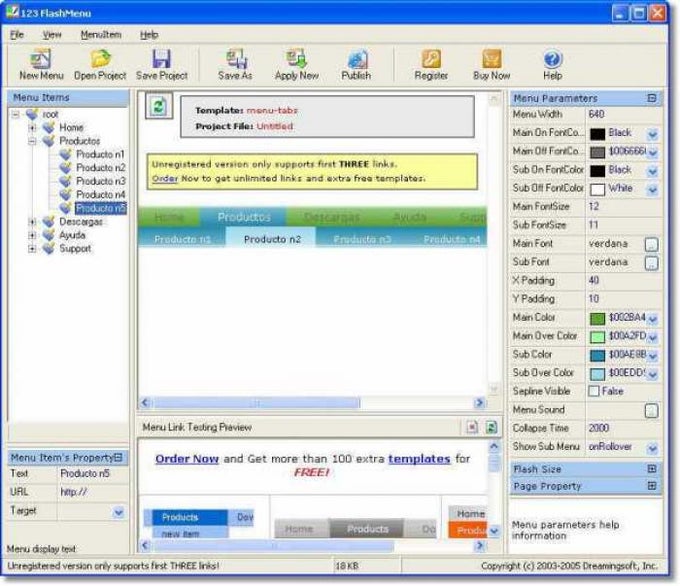Select the Producto n2 sub tab in preview
The height and width of the screenshot is (586, 680).
pyautogui.click(x=272, y=239)
